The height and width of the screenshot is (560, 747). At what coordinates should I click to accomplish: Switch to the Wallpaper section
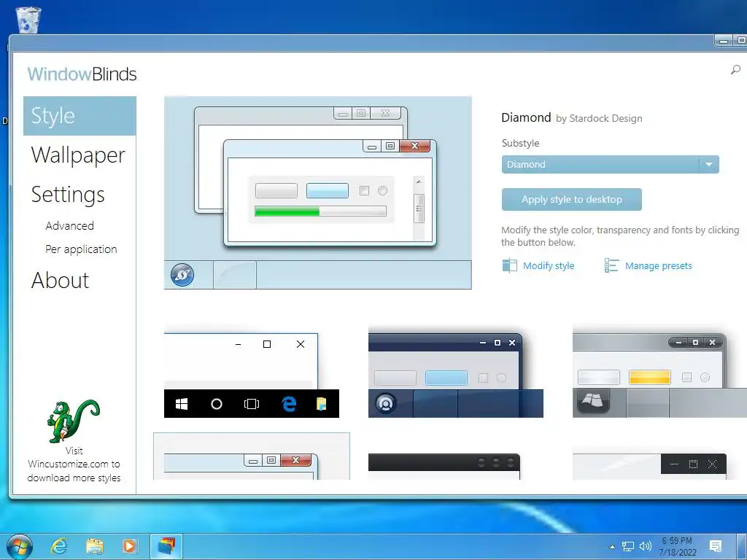click(78, 155)
